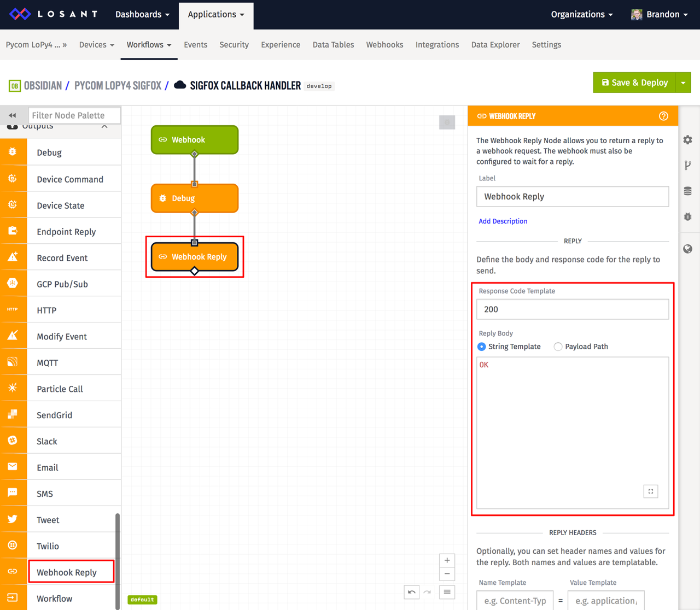700x610 pixels.
Task: Select the Workflow palette icon
Action: 13,598
